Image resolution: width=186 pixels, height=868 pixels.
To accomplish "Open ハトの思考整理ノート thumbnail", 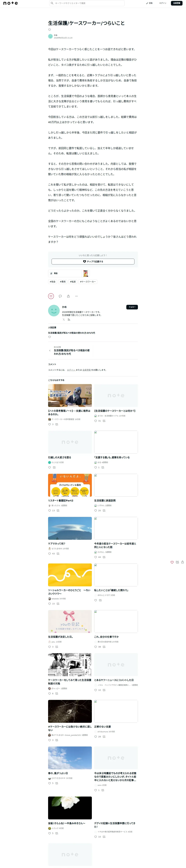I will pyautogui.click(x=70, y=395).
